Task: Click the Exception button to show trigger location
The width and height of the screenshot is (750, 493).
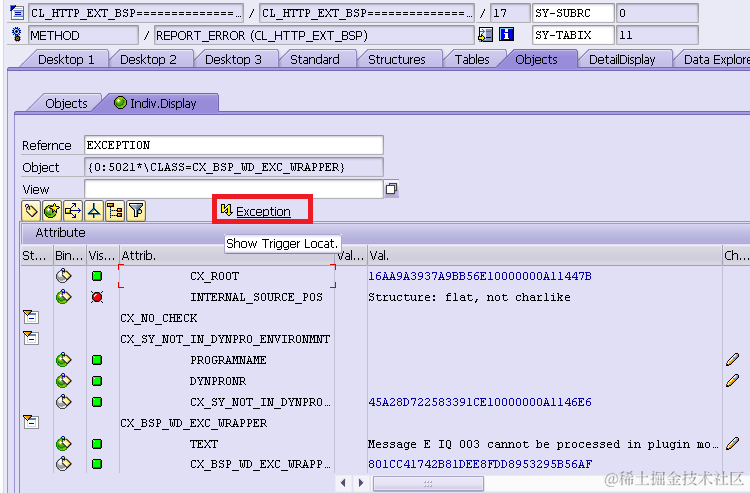Action: [256, 211]
